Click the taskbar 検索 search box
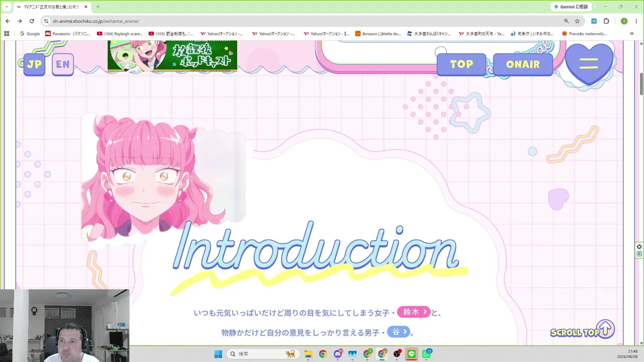644x362 pixels. tap(262, 354)
